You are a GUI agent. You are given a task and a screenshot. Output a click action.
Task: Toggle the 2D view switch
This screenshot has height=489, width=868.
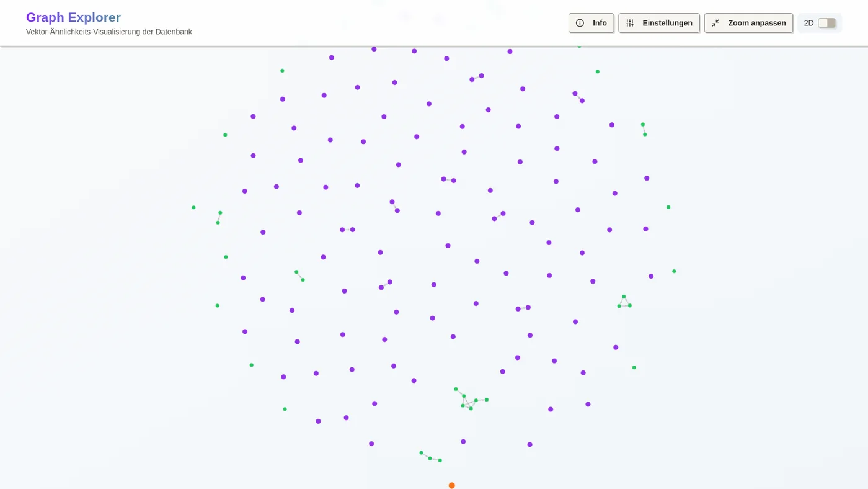pos(826,23)
